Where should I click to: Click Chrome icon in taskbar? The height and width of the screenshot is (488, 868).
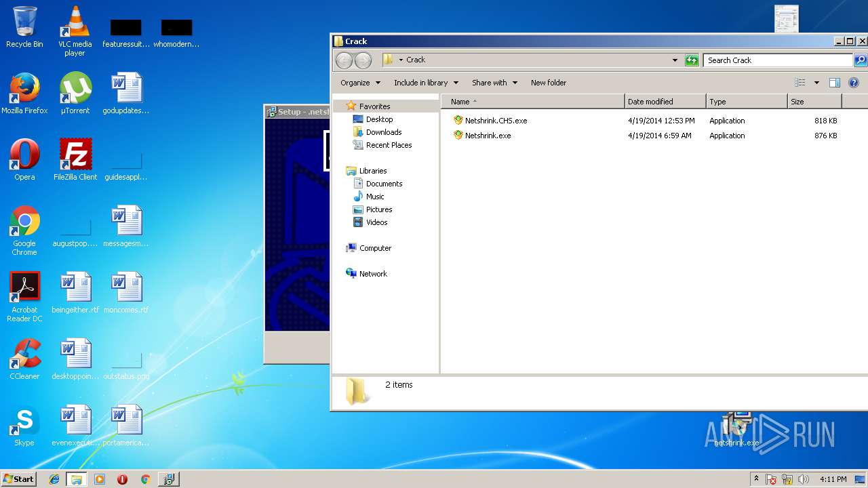145,479
